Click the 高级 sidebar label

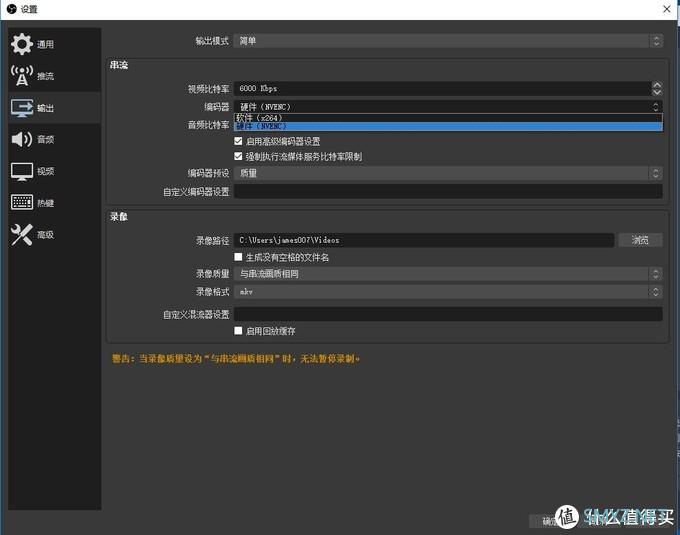click(x=45, y=235)
